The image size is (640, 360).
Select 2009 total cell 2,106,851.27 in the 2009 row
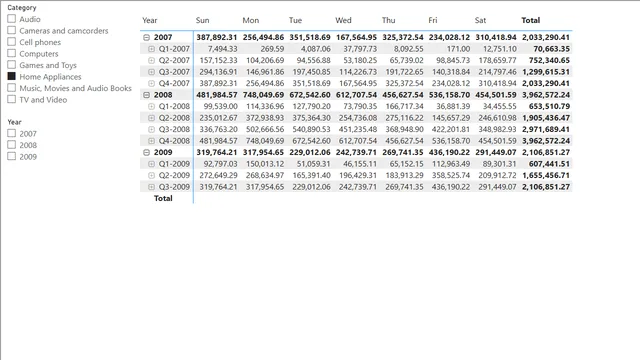[546, 152]
